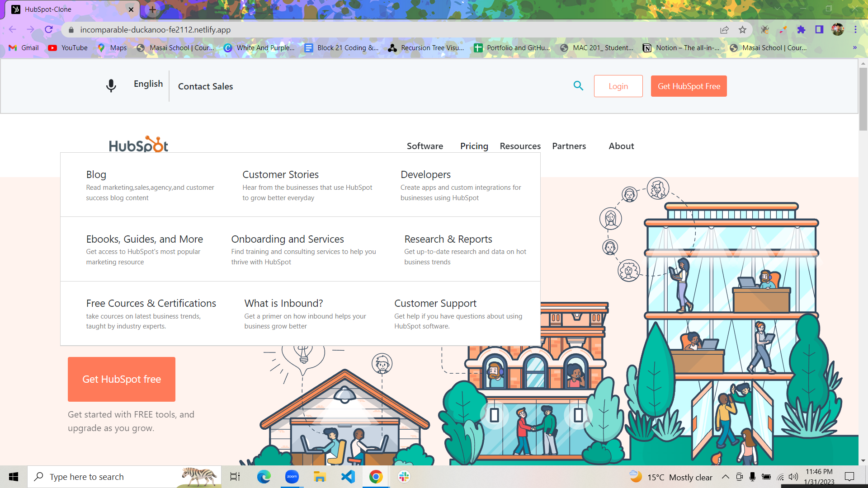Click the share icon in address bar

724,30
